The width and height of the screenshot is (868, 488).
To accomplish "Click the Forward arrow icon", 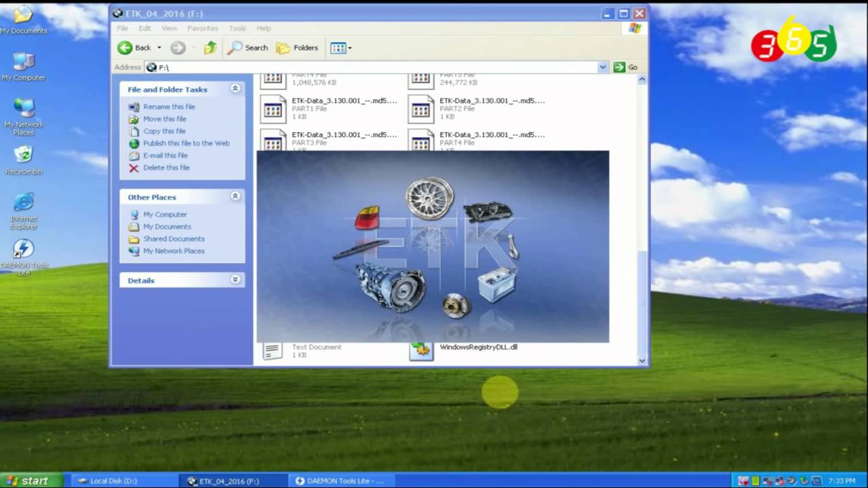I will coord(178,47).
